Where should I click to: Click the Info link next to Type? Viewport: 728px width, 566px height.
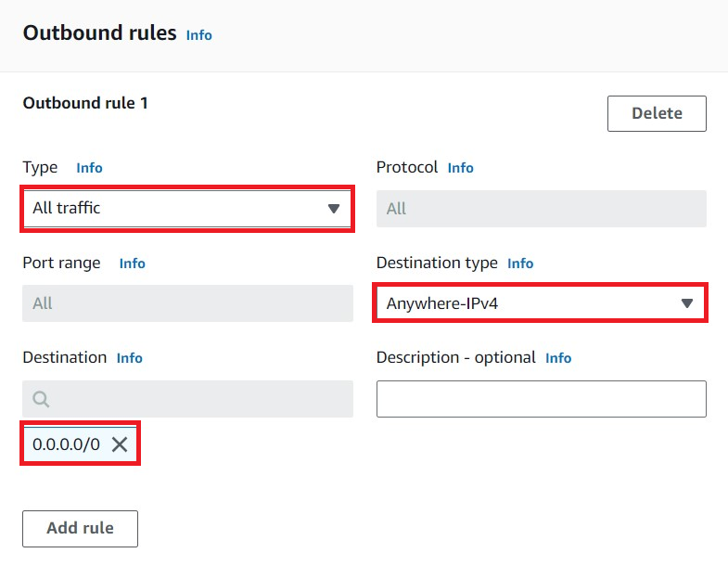tap(89, 168)
